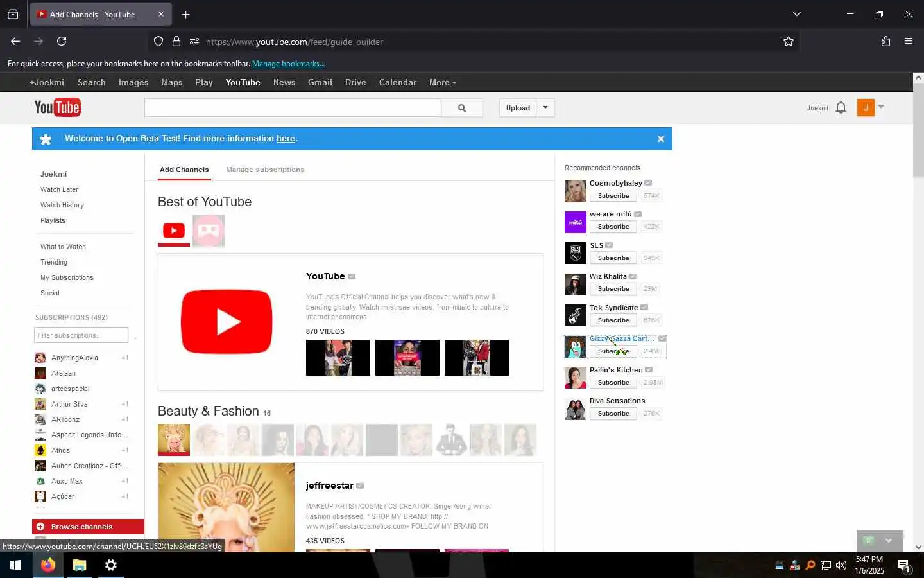This screenshot has width=924, height=578.
Task: Subscribe to Wiz Khalifa
Action: tap(613, 289)
